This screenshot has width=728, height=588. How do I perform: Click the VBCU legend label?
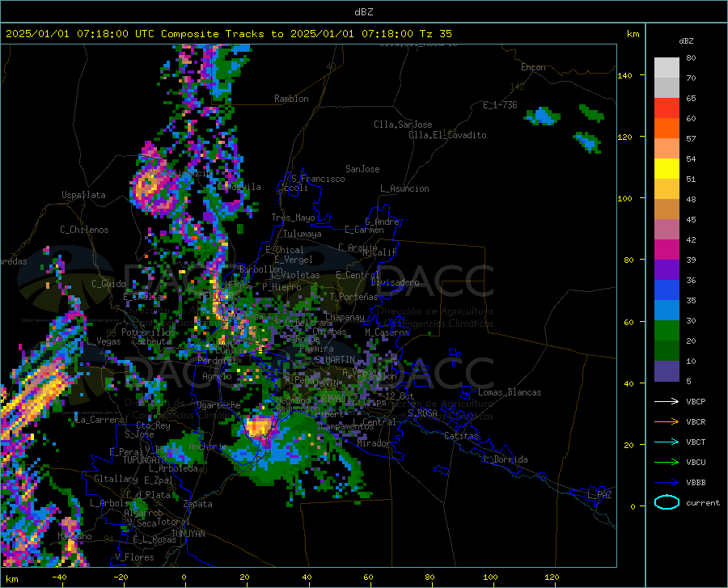[x=696, y=463]
